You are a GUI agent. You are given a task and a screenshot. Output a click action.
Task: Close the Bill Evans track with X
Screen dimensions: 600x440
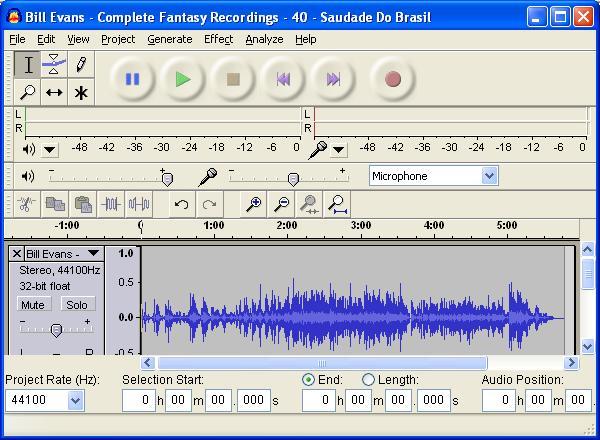click(x=16, y=254)
